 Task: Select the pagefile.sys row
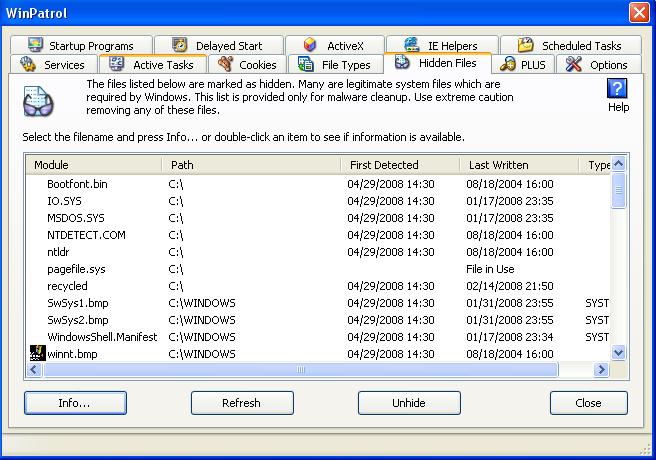[x=75, y=269]
